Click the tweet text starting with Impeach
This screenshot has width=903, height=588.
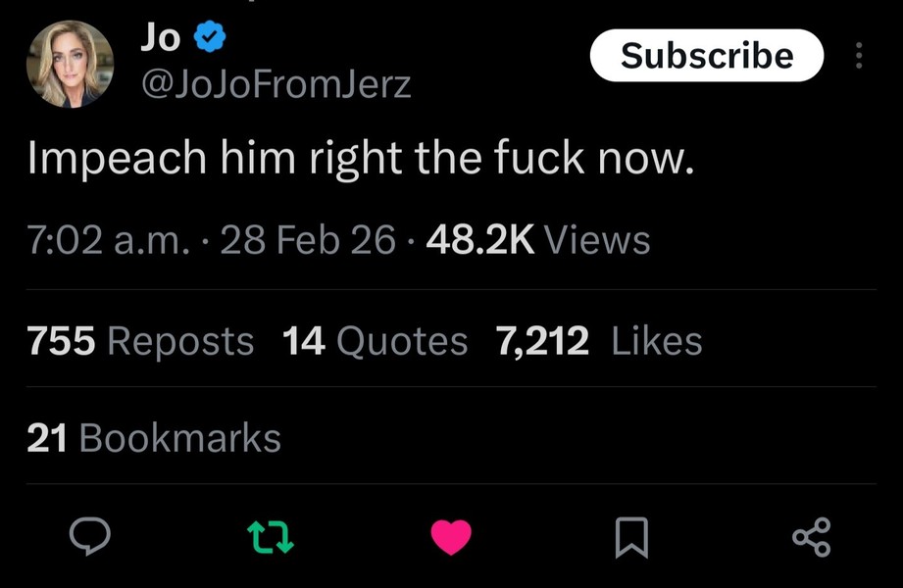[x=361, y=158]
